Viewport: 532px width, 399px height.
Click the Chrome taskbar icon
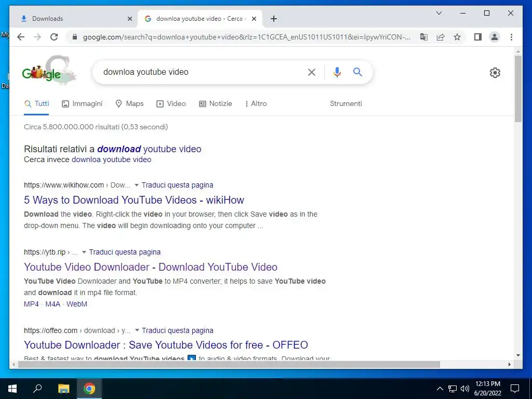89,389
